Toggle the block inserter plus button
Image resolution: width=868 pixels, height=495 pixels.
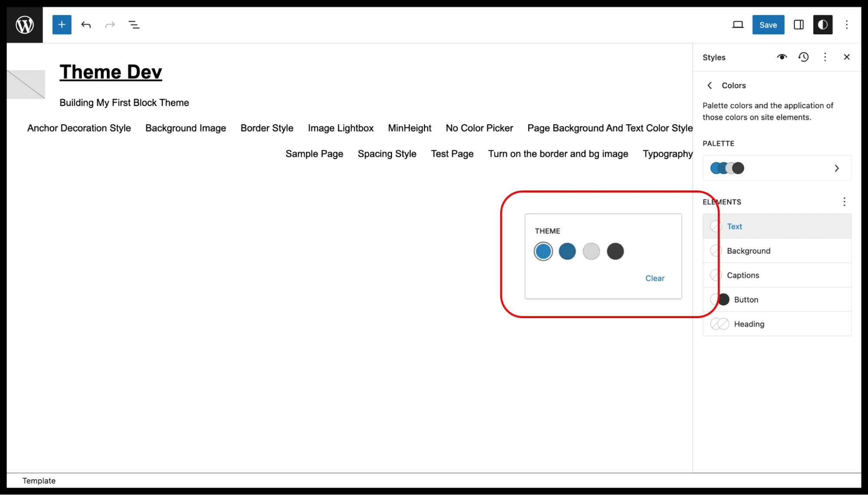(x=62, y=25)
